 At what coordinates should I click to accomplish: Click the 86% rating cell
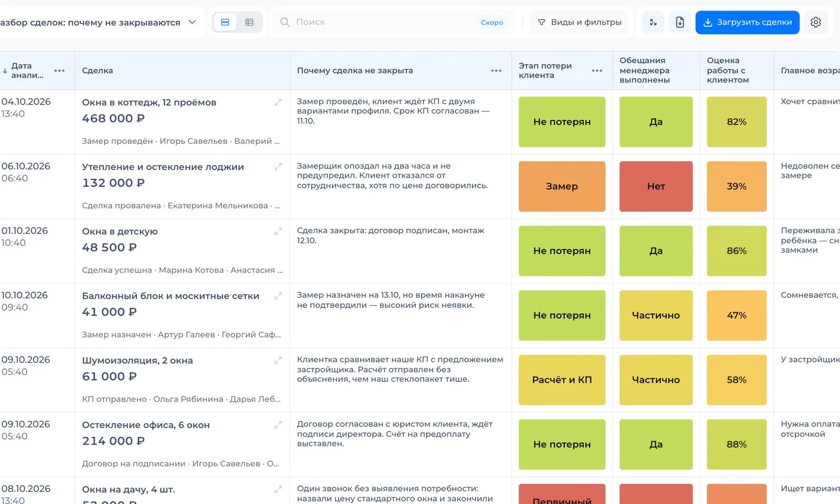737,251
